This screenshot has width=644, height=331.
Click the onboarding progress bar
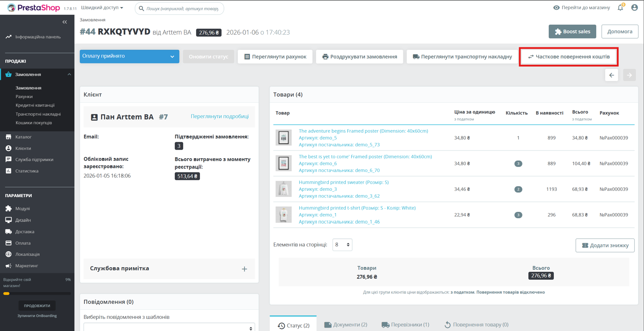pyautogui.click(x=37, y=294)
